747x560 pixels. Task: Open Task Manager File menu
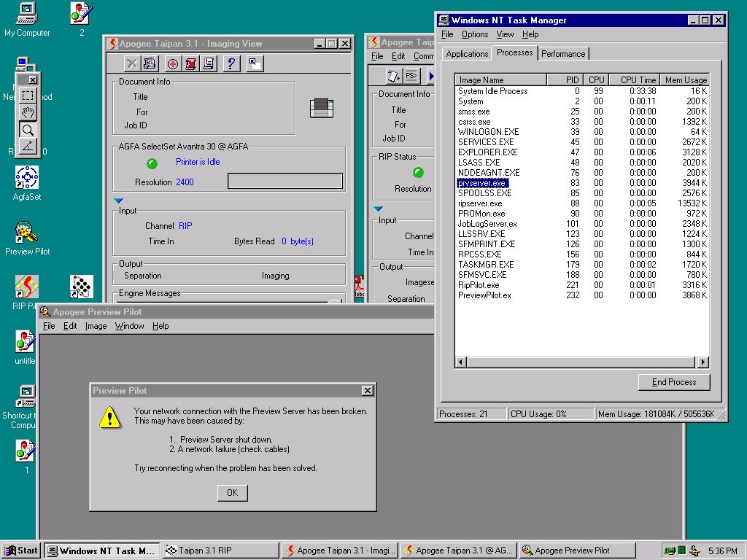[x=447, y=34]
